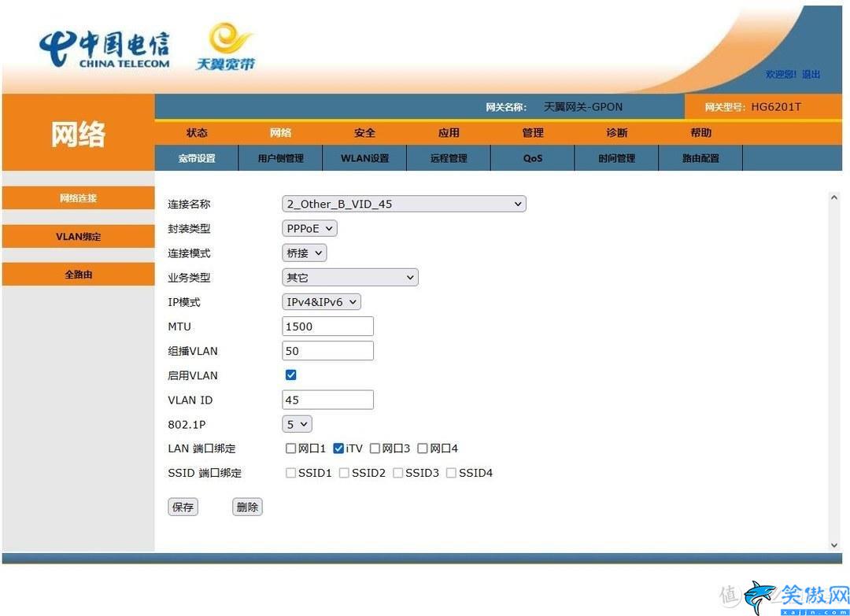Click the MTU input field

point(328,326)
